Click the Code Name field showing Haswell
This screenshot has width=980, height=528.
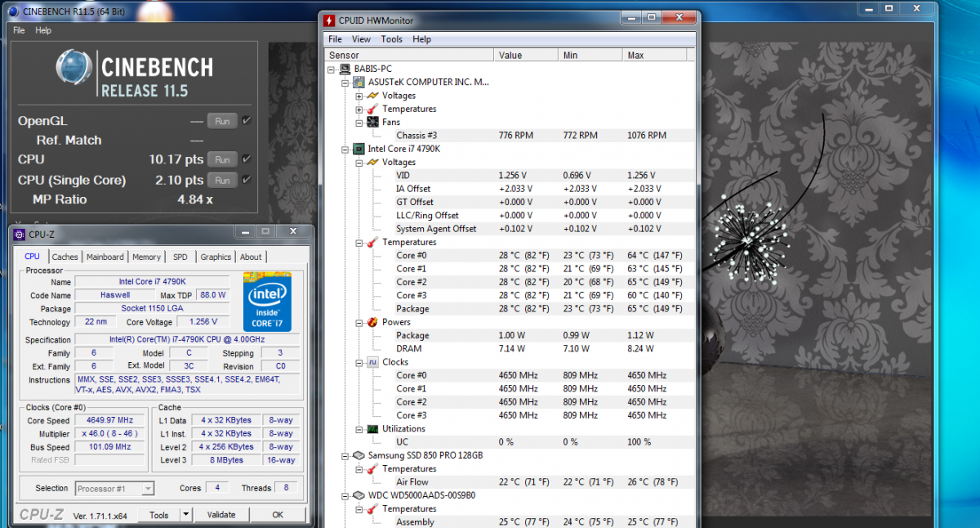(x=114, y=295)
